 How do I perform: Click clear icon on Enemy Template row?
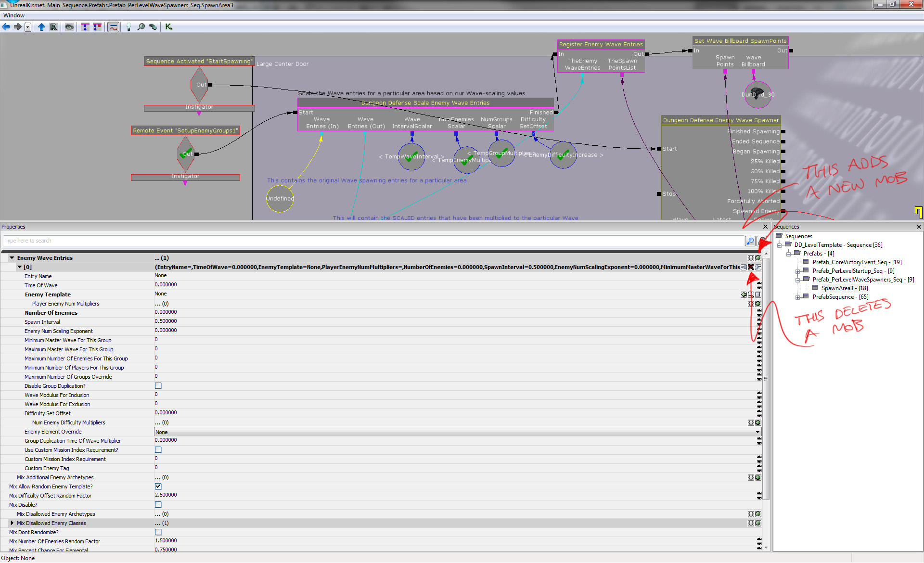(758, 294)
